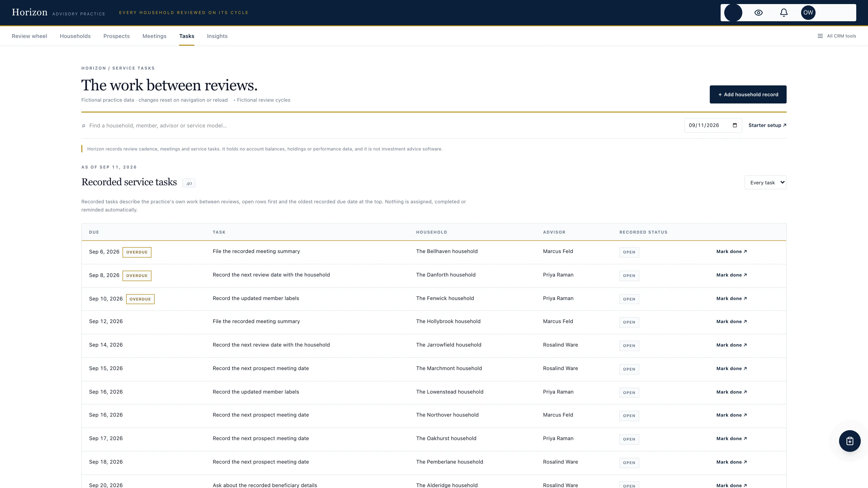Mark done the Pemberlane household task
The height and width of the screenshot is (488, 868).
pos(731,462)
